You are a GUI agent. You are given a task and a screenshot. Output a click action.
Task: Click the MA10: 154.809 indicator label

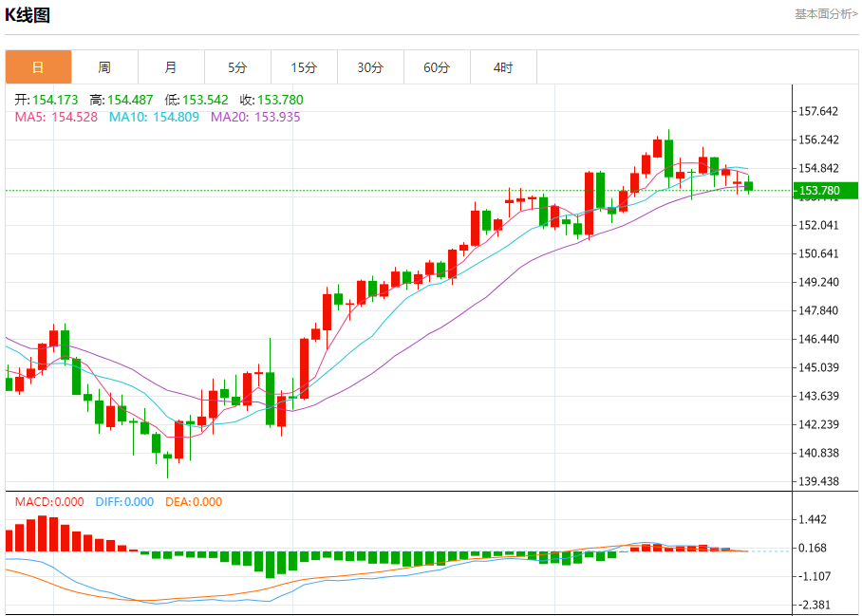[154, 117]
